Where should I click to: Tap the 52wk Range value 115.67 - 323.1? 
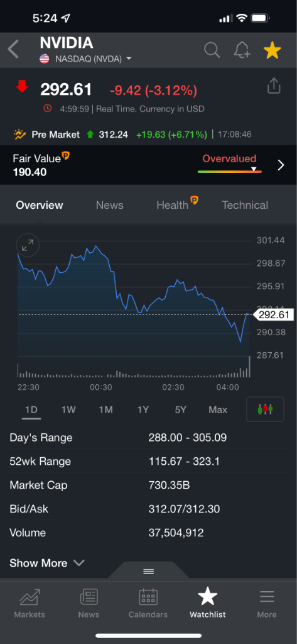click(184, 461)
